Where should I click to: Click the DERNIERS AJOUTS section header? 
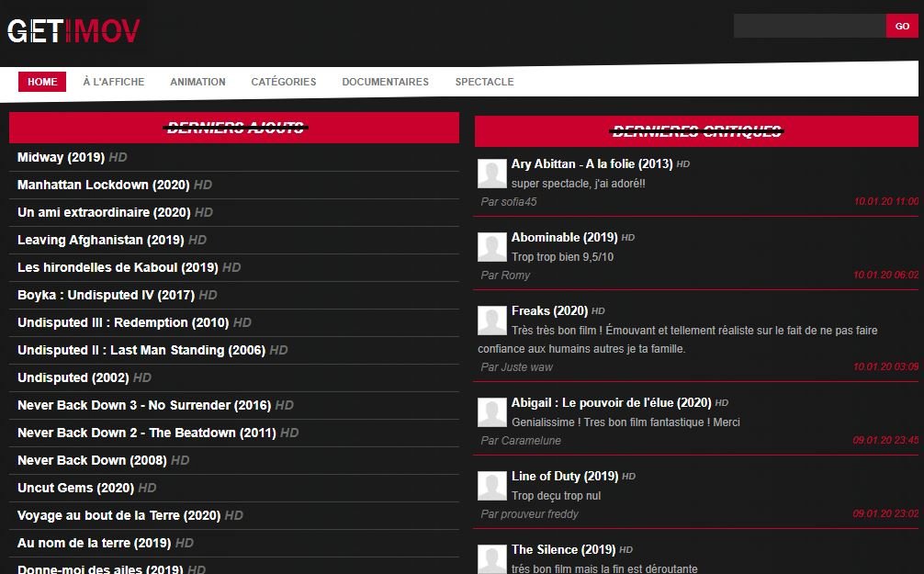click(x=235, y=128)
